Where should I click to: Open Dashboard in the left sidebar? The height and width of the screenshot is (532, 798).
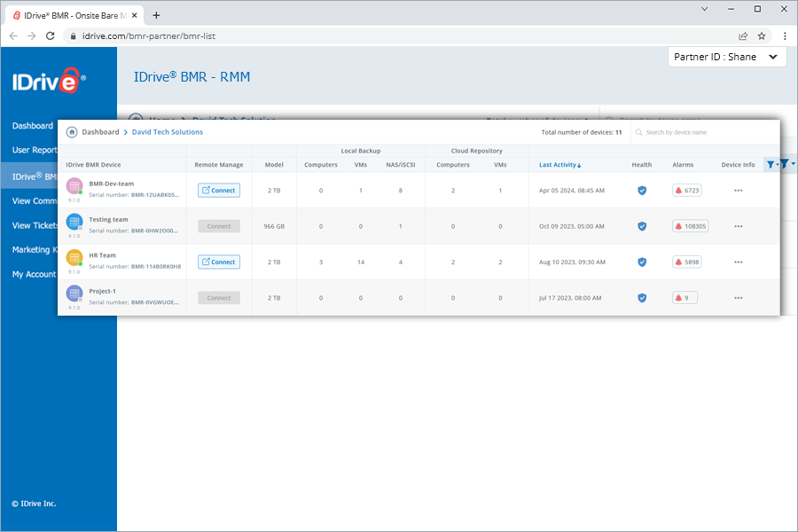pyautogui.click(x=33, y=126)
